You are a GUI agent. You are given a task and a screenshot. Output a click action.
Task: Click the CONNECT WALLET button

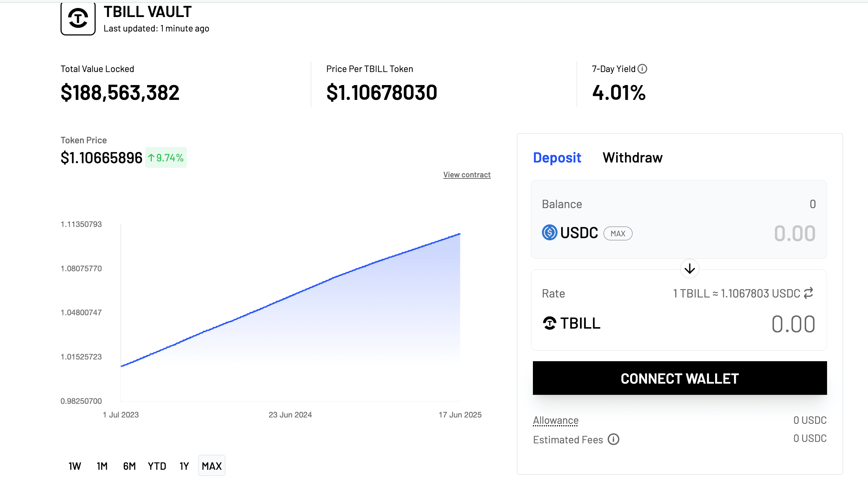click(x=680, y=378)
